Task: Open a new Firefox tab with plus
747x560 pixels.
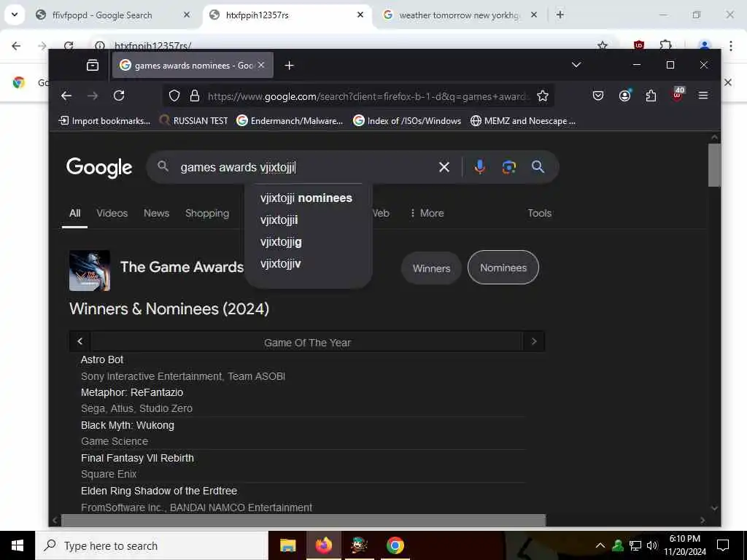Action: pyautogui.click(x=289, y=65)
